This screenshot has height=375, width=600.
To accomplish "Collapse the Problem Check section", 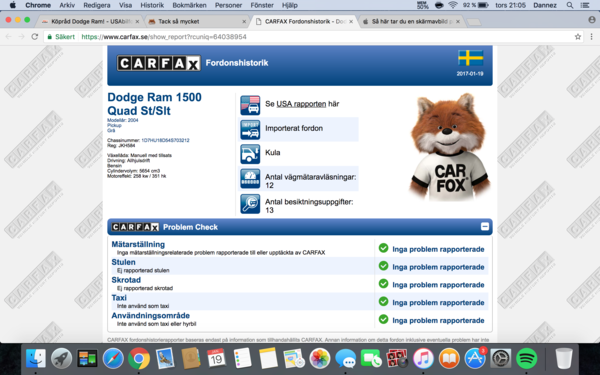I will [484, 227].
